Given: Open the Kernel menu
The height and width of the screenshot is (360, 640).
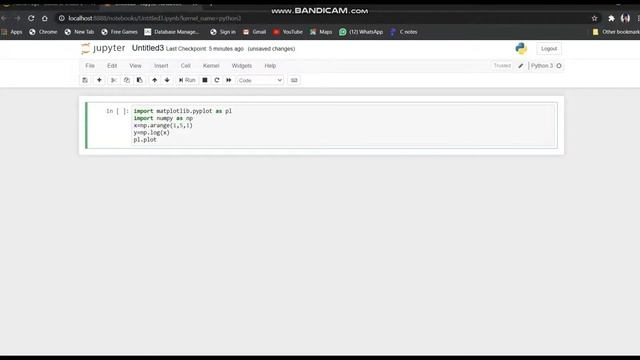Looking at the screenshot, I should pos(211,66).
